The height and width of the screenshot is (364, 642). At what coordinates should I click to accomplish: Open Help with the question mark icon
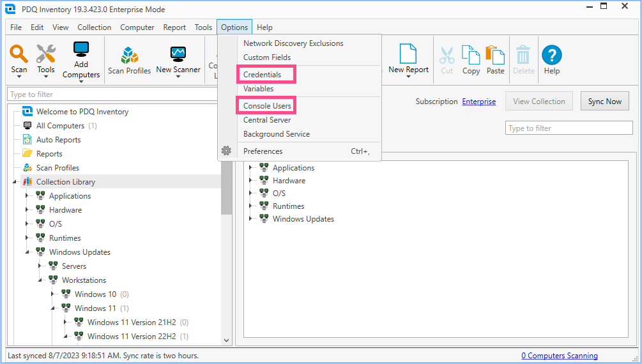click(x=551, y=55)
